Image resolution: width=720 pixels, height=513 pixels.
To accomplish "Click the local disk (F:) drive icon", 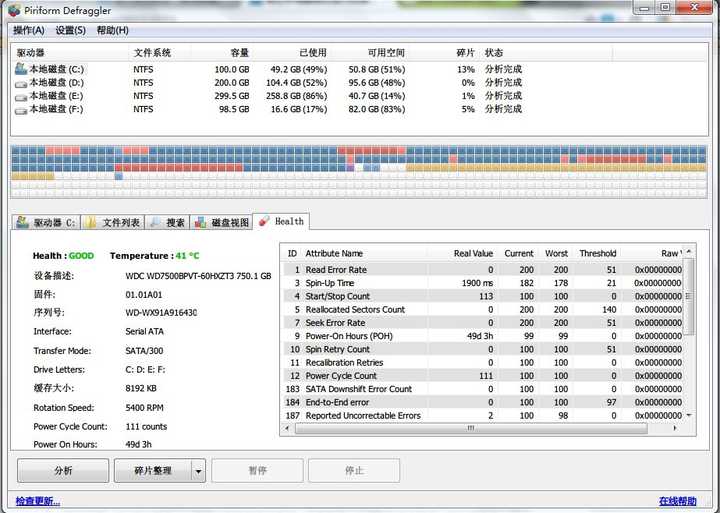I will 21,109.
